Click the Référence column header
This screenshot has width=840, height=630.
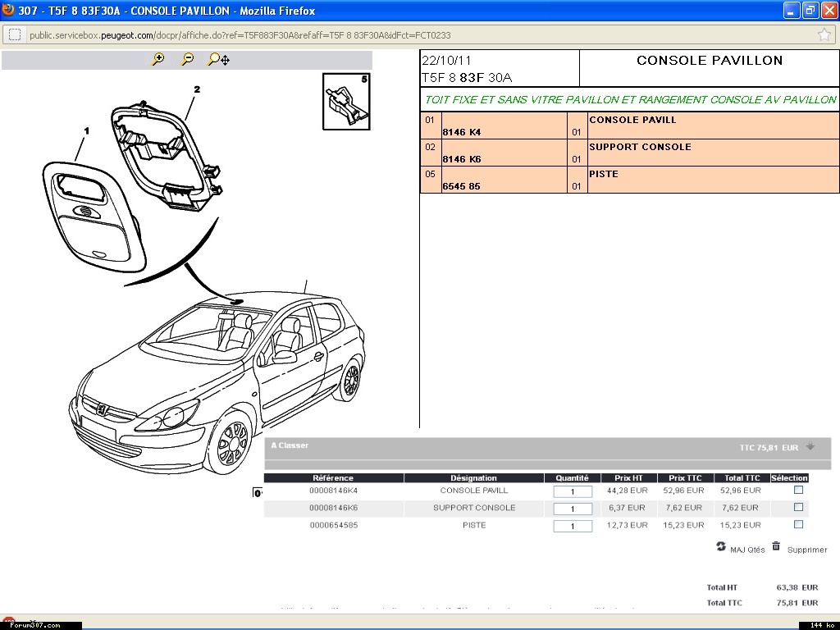coord(333,477)
